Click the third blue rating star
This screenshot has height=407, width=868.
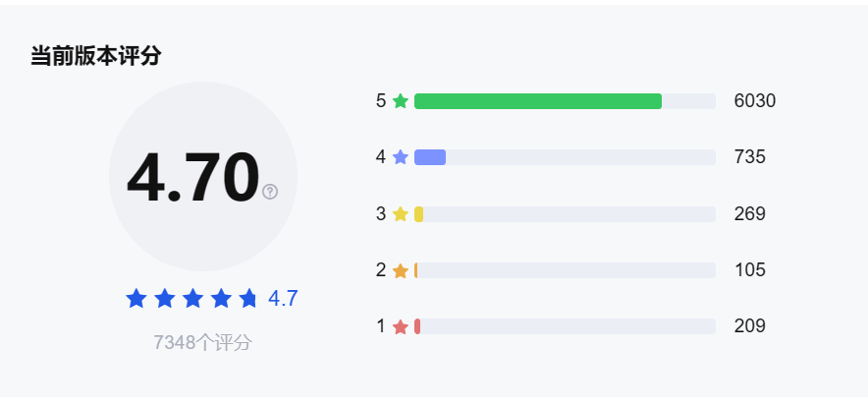192,298
